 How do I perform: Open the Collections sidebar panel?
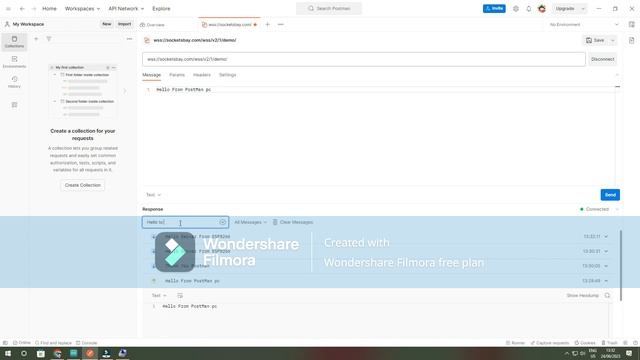pyautogui.click(x=14, y=42)
